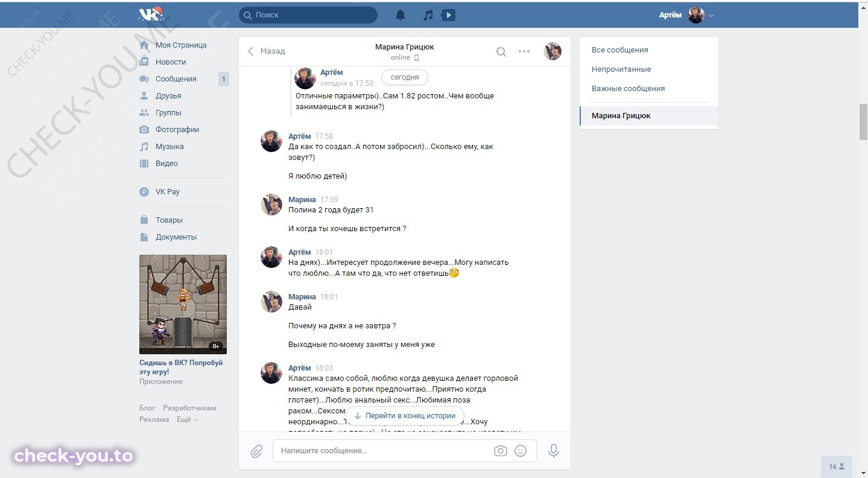Click the unread counter badge beside Сообщения
868x478 pixels.
coord(223,79)
